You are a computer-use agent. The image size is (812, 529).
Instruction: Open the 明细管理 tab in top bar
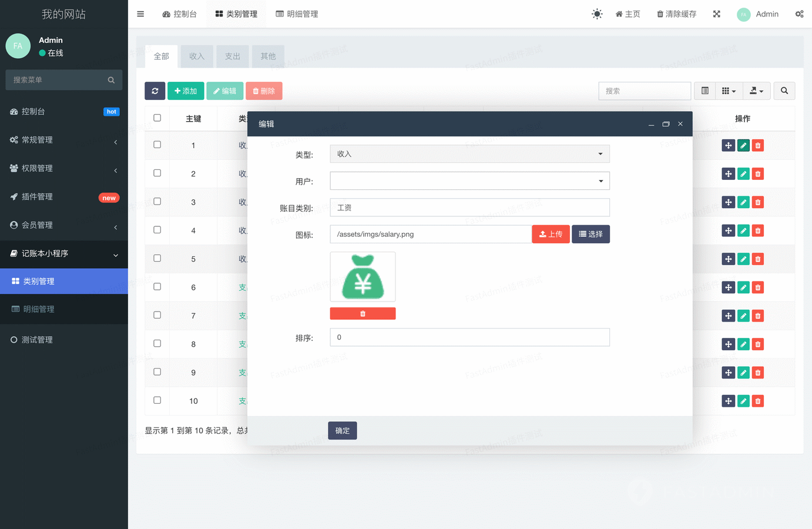click(297, 14)
